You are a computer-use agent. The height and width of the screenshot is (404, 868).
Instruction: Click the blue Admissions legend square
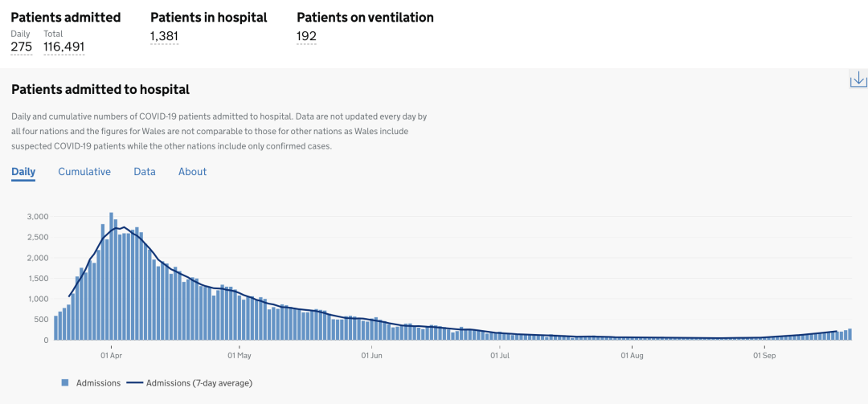click(x=65, y=383)
